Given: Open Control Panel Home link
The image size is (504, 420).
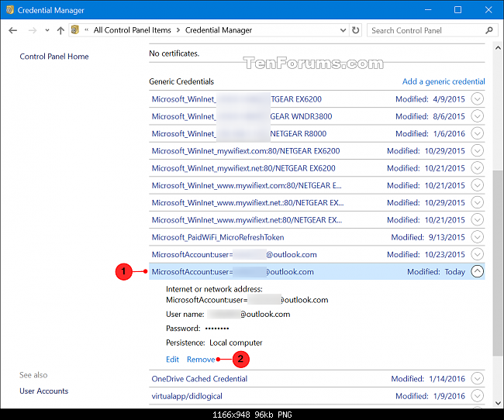Looking at the screenshot, I should pos(54,57).
